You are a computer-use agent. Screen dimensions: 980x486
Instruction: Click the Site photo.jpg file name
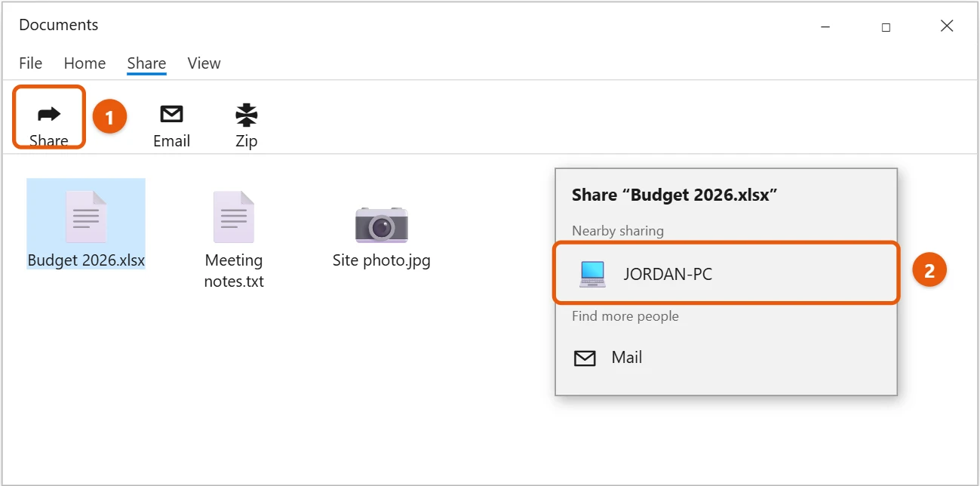pyautogui.click(x=382, y=261)
